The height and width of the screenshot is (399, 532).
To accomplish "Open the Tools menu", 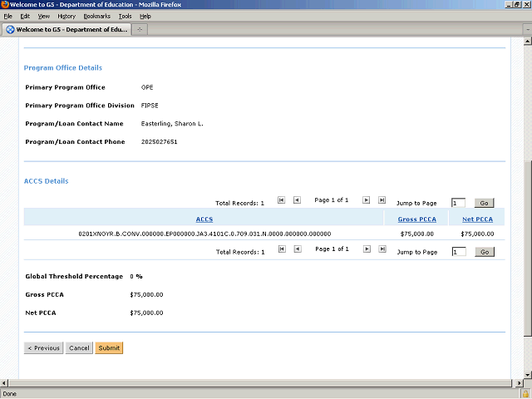I will tap(125, 16).
